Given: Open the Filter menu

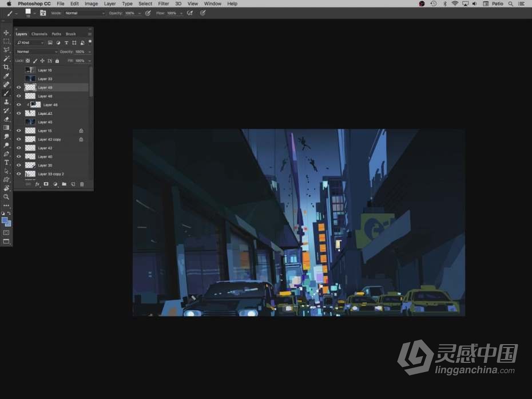Looking at the screenshot, I should [164, 3].
